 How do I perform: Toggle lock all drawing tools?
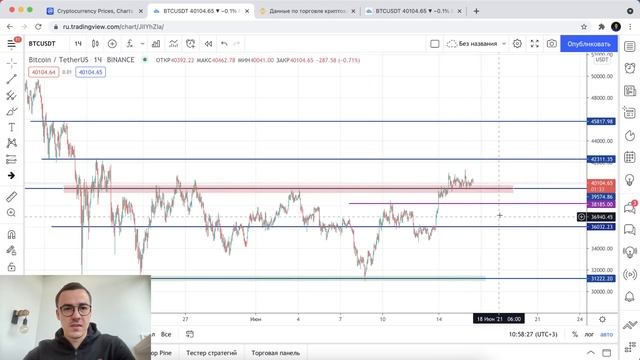click(11, 267)
